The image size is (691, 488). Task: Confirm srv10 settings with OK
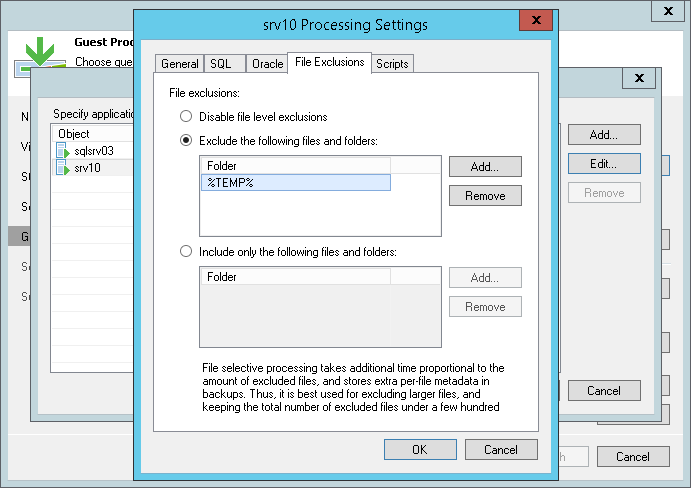pyautogui.click(x=420, y=449)
